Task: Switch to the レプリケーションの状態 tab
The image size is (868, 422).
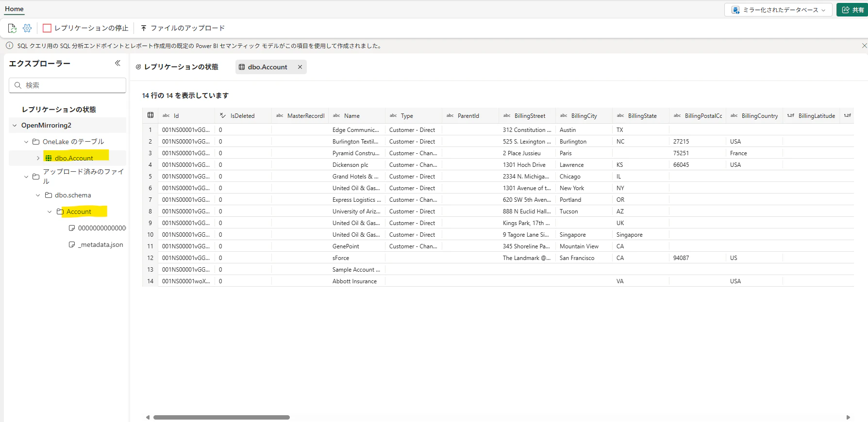Action: point(177,67)
